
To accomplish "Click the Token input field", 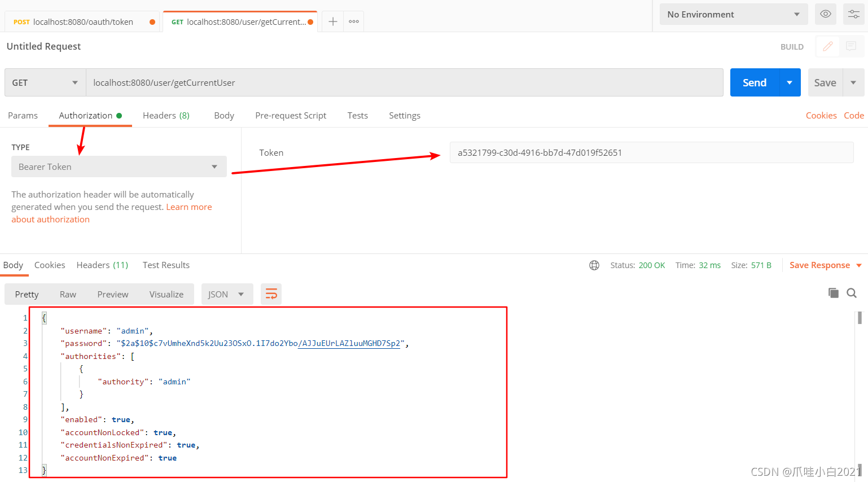I will 651,152.
